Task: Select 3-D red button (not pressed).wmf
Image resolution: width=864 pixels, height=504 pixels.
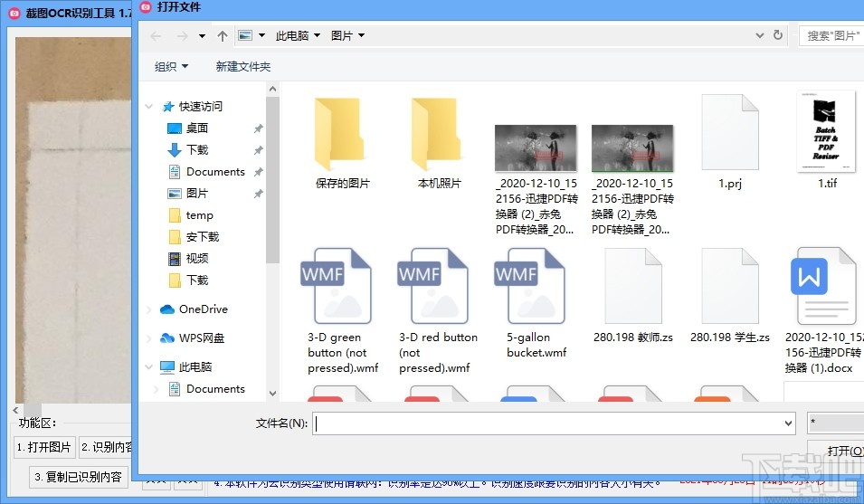Action: click(439, 311)
